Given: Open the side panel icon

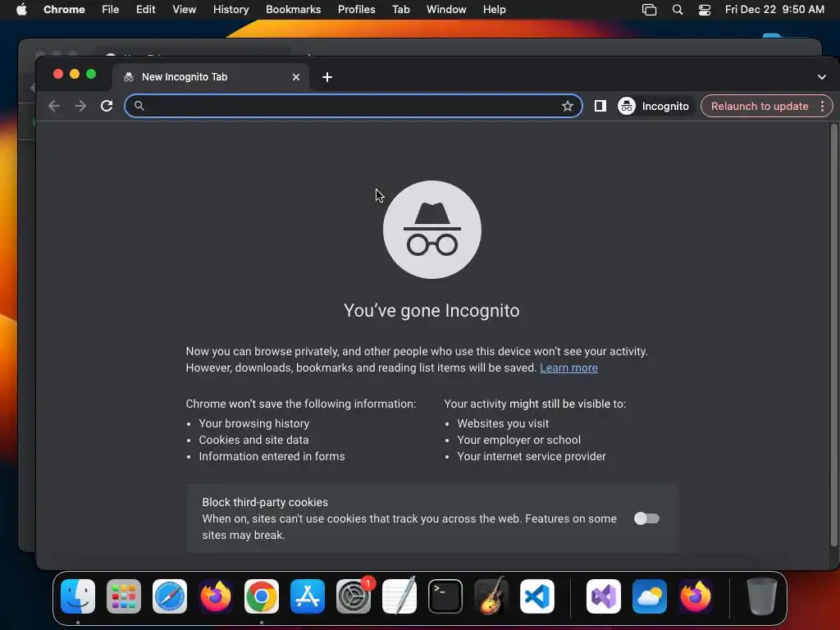Looking at the screenshot, I should 600,106.
